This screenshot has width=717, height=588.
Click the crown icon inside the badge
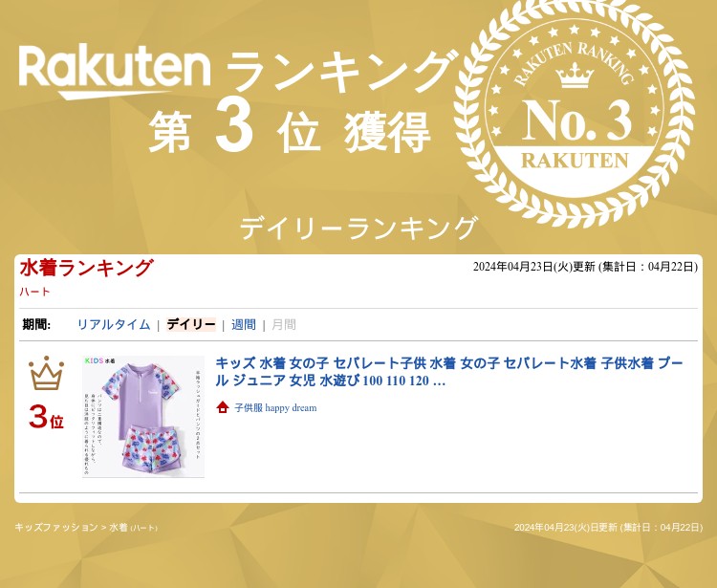[575, 75]
